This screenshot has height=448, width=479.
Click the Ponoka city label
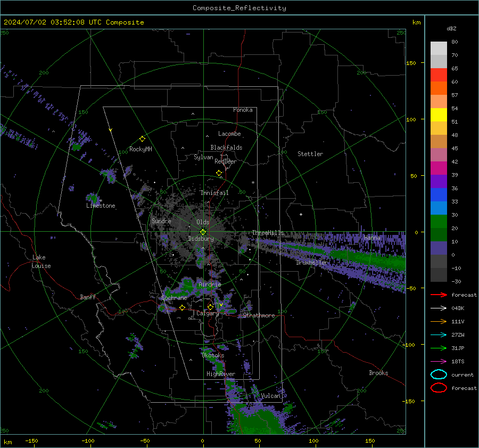click(x=243, y=110)
